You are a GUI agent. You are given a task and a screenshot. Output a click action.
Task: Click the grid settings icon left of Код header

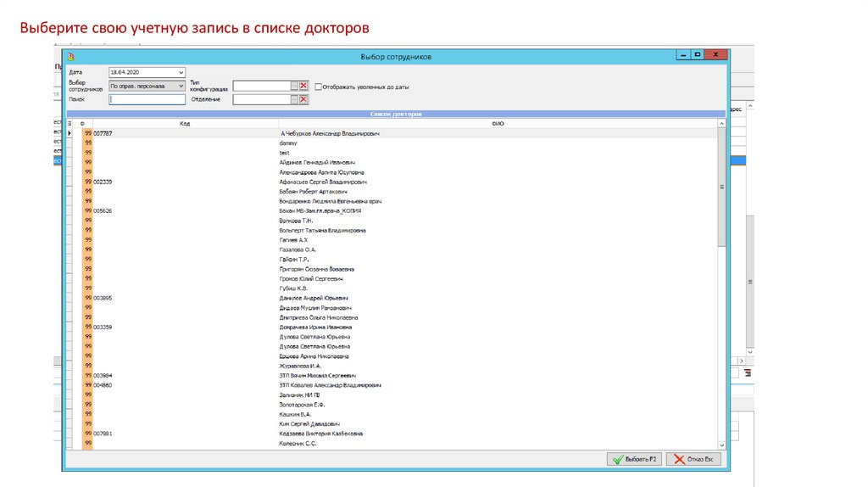pos(70,124)
